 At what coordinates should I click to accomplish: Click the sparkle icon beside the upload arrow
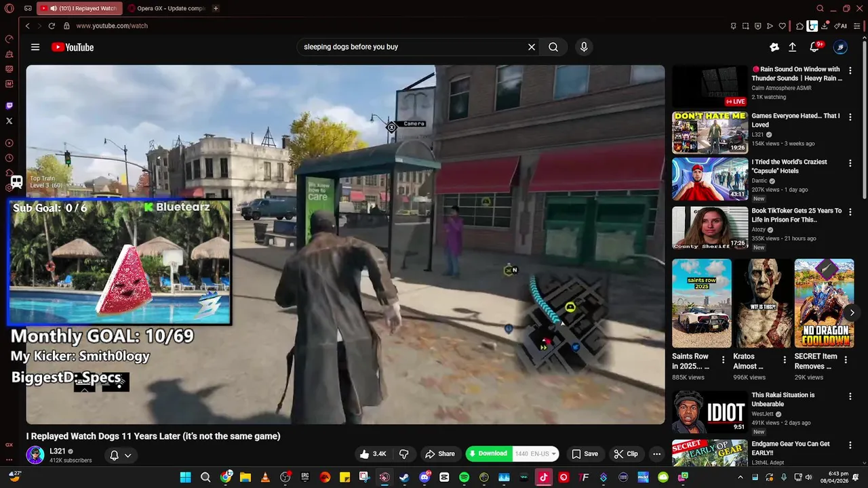coord(774,47)
